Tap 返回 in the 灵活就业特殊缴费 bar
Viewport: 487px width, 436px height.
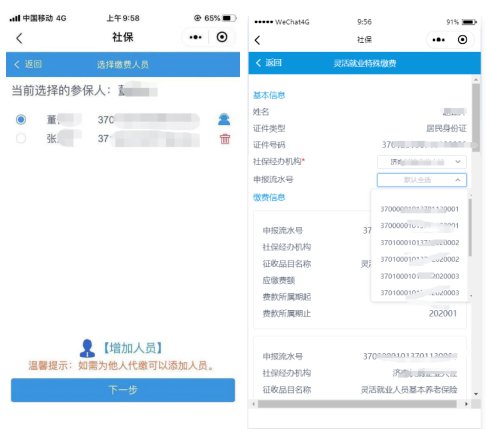(269, 63)
